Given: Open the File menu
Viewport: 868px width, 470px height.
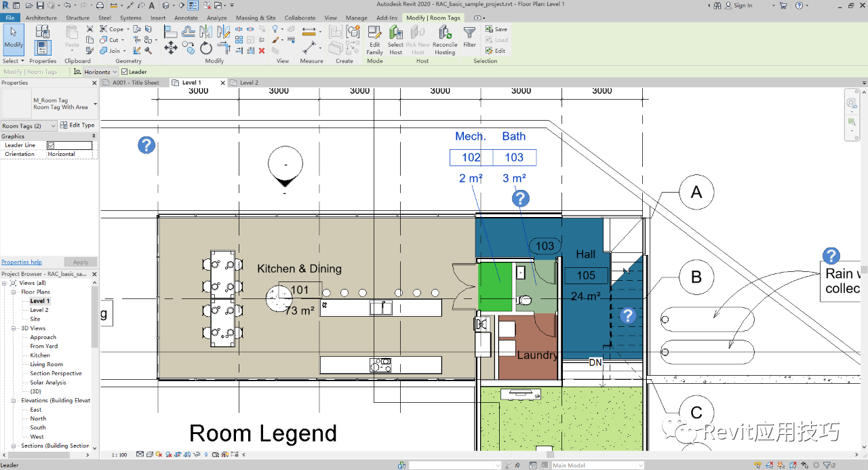Looking at the screenshot, I should pos(9,18).
